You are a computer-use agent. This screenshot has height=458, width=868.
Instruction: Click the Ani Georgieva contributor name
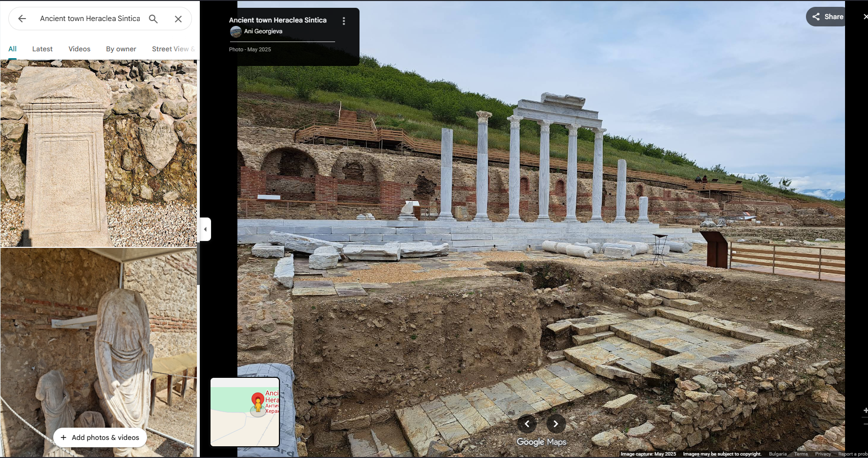pos(263,31)
